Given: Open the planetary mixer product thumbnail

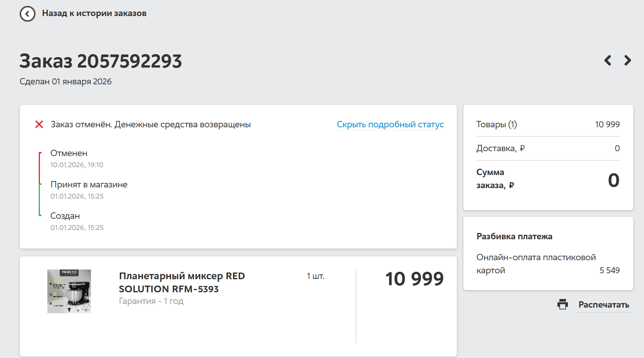Looking at the screenshot, I should click(x=69, y=291).
